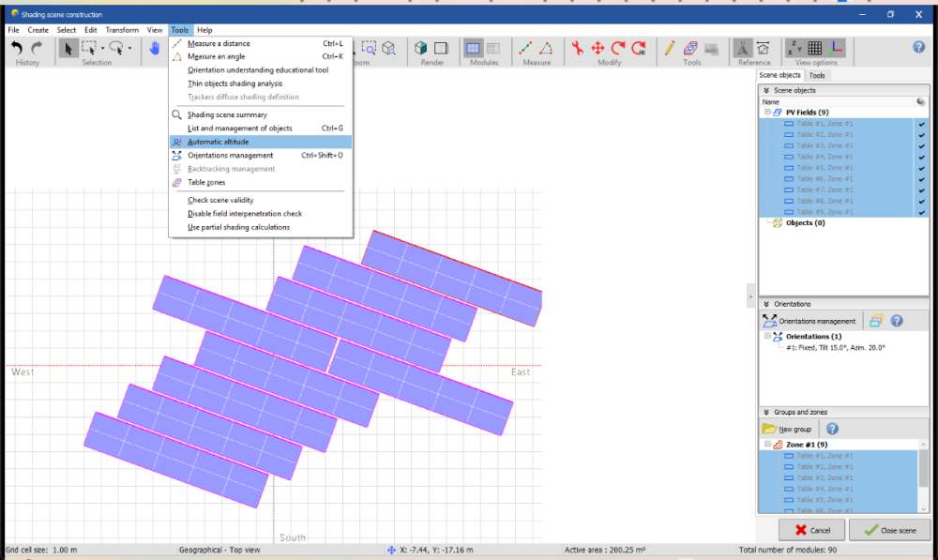Click the New group button

pyautogui.click(x=788, y=429)
